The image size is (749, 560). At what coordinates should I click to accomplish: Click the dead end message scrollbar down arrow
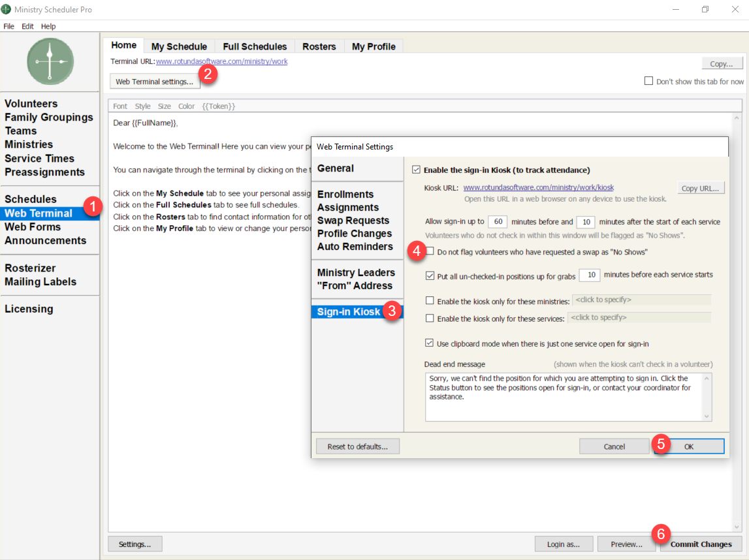[x=706, y=416]
